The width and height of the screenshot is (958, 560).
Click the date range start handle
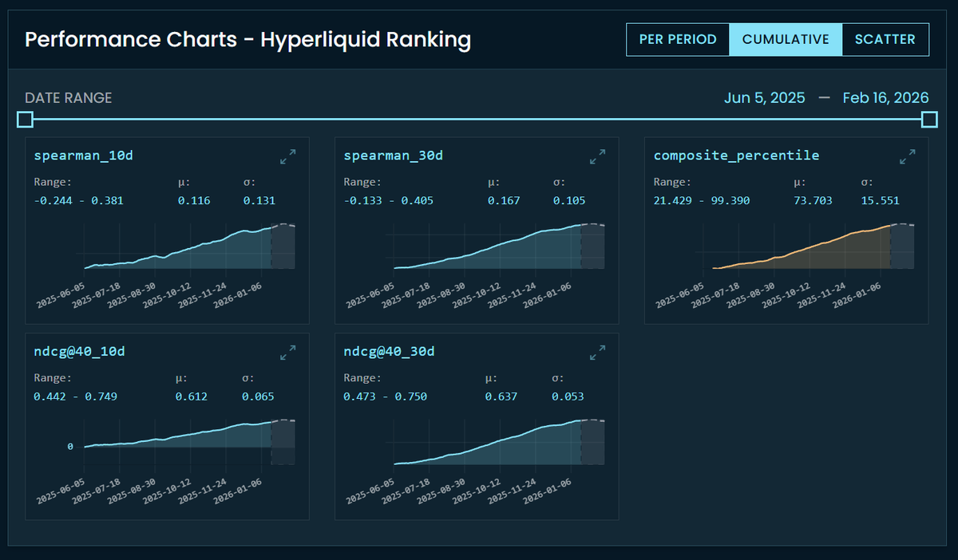26,120
